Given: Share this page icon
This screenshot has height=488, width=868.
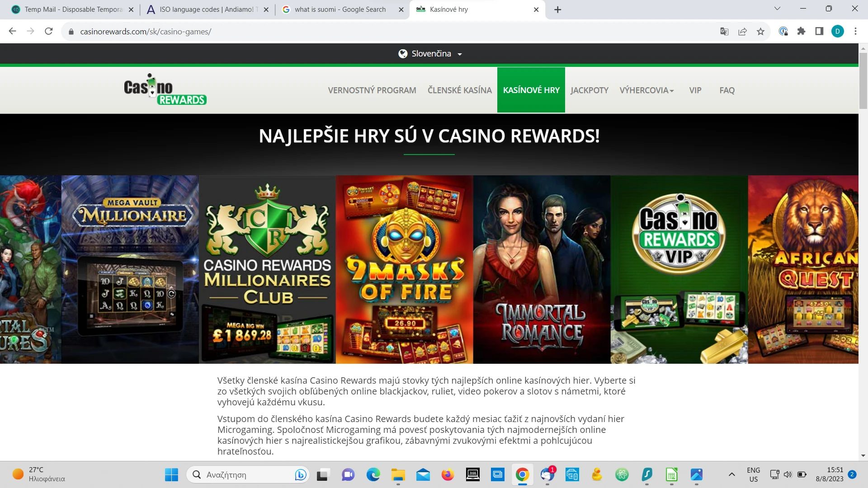Looking at the screenshot, I should (x=742, y=31).
